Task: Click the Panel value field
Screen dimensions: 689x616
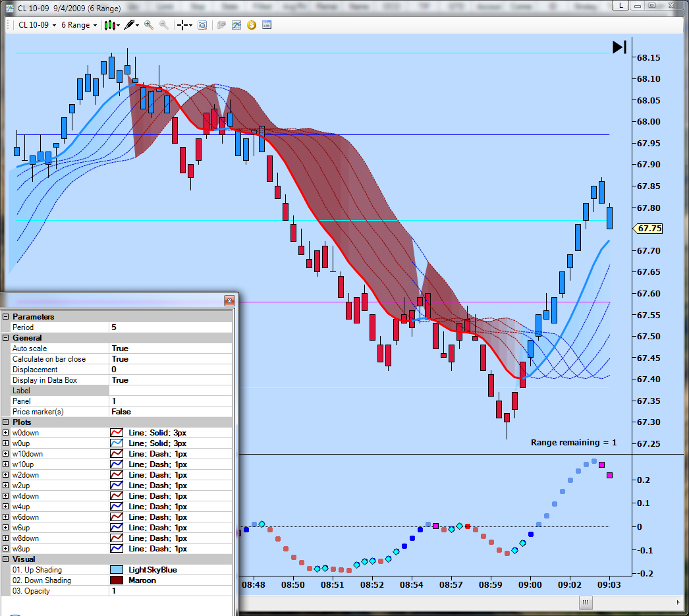Action: 171,401
